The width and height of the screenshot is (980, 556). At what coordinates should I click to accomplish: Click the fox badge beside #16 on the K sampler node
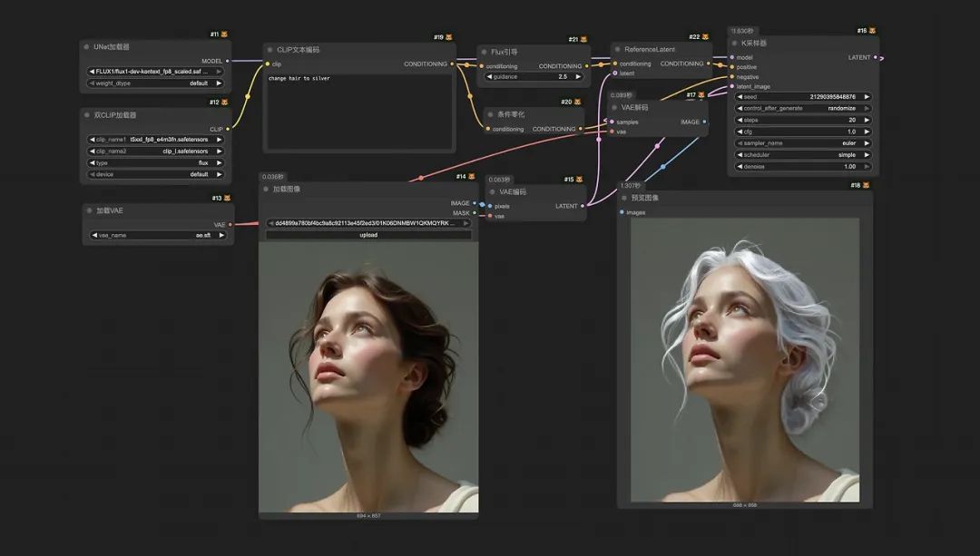(872, 31)
